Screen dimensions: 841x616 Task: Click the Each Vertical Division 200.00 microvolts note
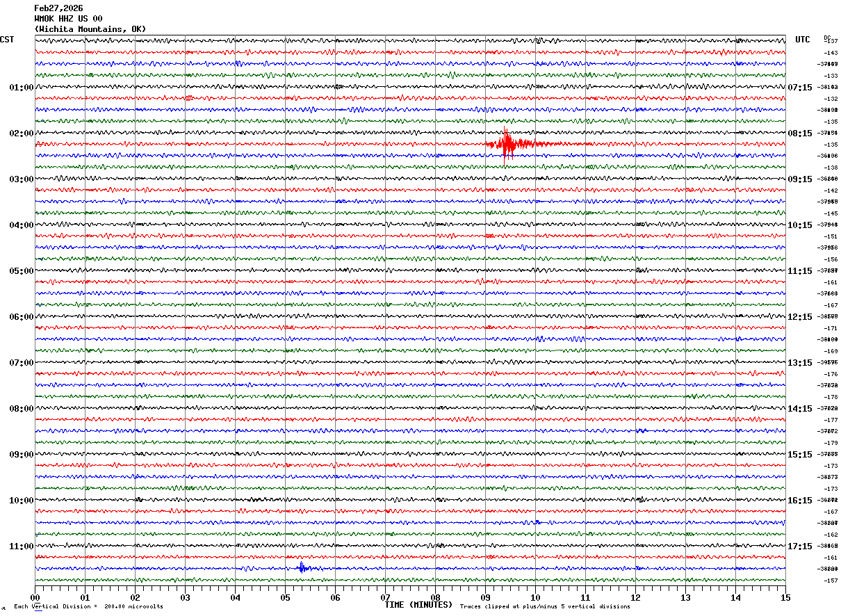tap(88, 607)
